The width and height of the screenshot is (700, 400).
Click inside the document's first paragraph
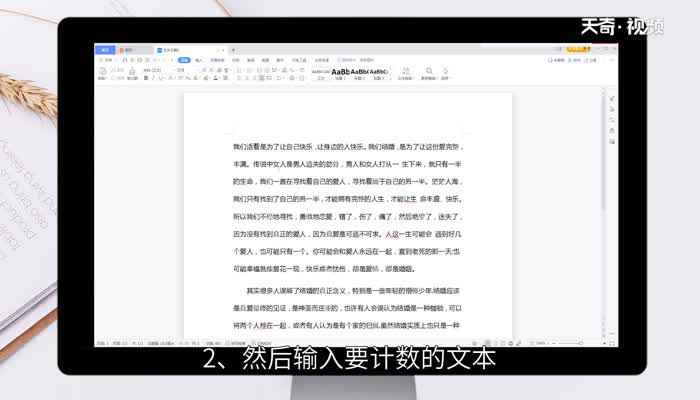tap(347, 208)
